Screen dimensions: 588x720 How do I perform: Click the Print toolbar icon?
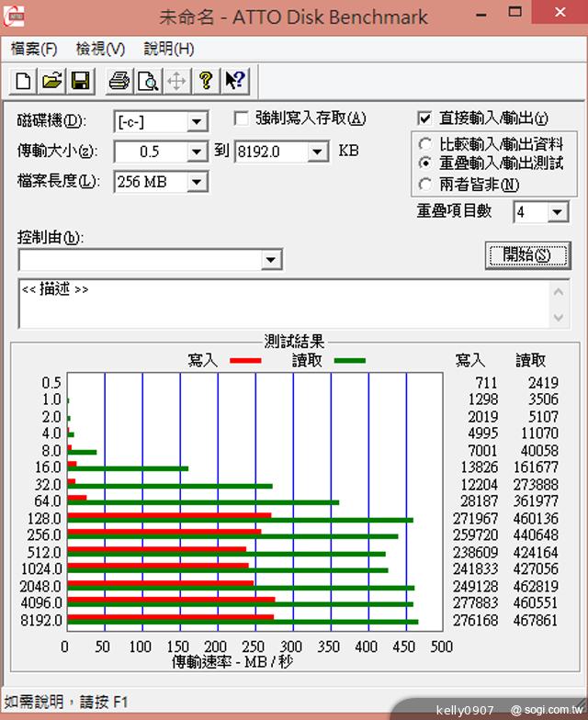pyautogui.click(x=119, y=81)
